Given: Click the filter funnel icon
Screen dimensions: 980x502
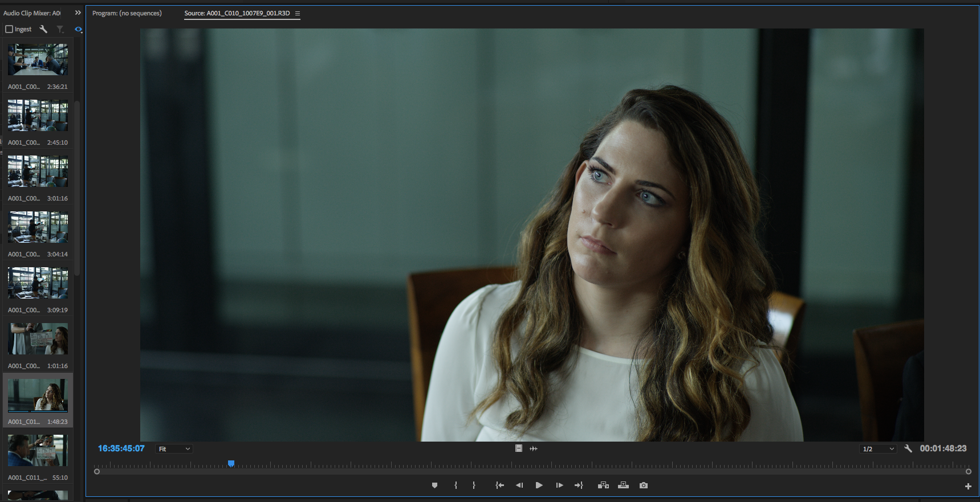Looking at the screenshot, I should (x=60, y=29).
